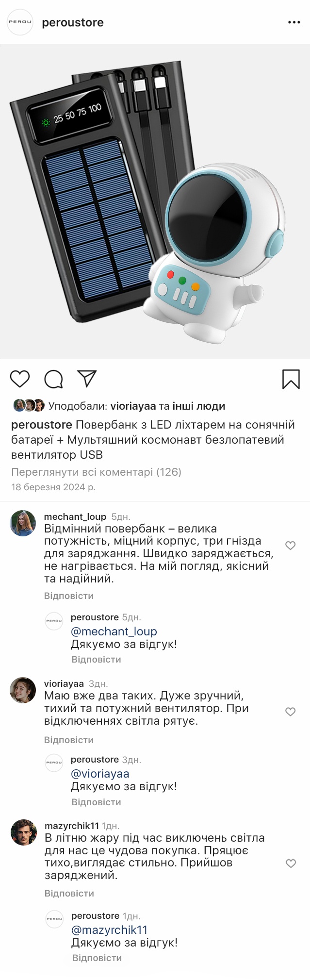Open peroustore profile logo in header

[x=20, y=22]
